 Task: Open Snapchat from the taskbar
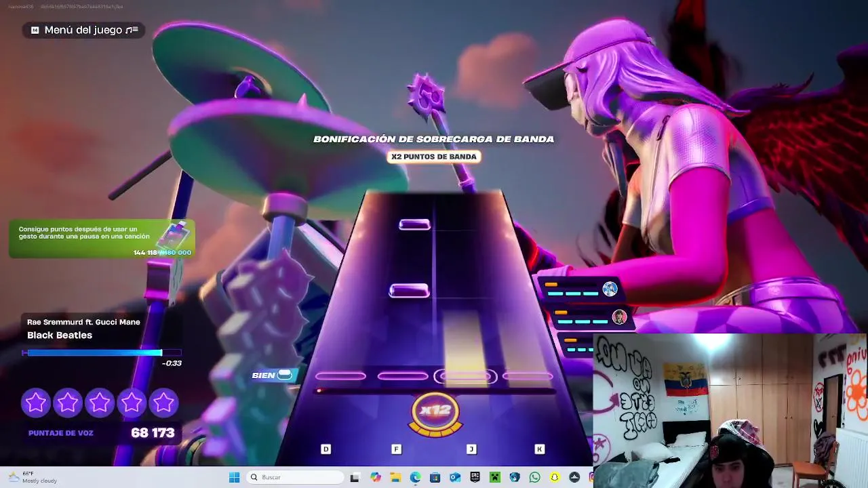pos(555,477)
